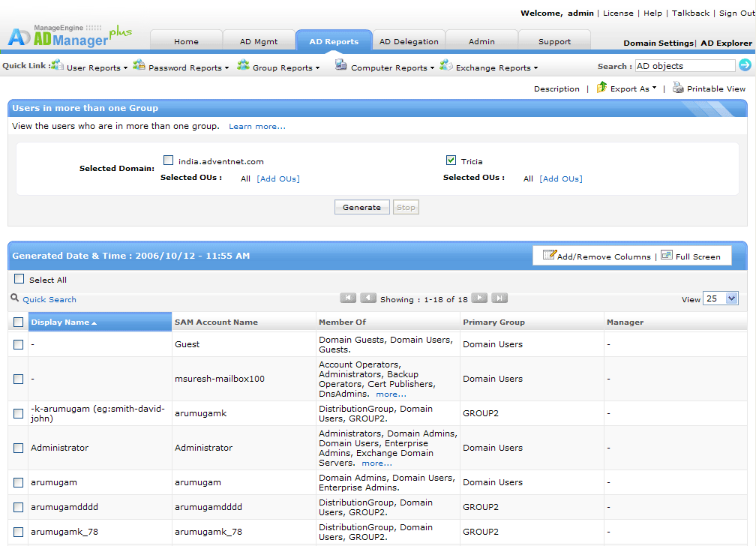Click the Printable View printer icon
Image resolution: width=756 pixels, height=546 pixels.
678,87
